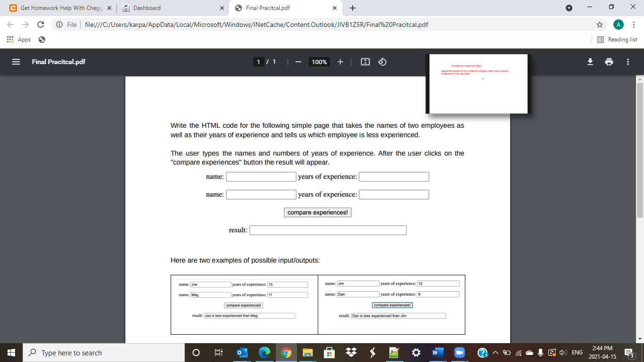Open Word from the taskbar
This screenshot has height=362, width=644.
click(438, 353)
